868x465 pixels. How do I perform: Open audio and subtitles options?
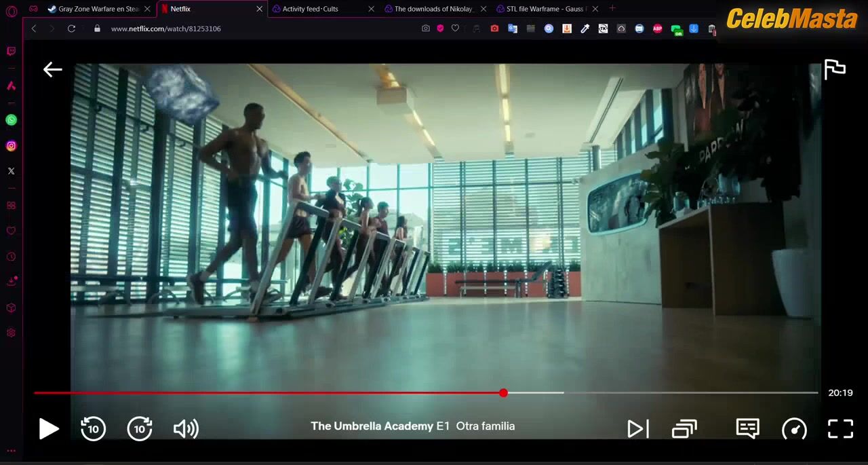(747, 428)
